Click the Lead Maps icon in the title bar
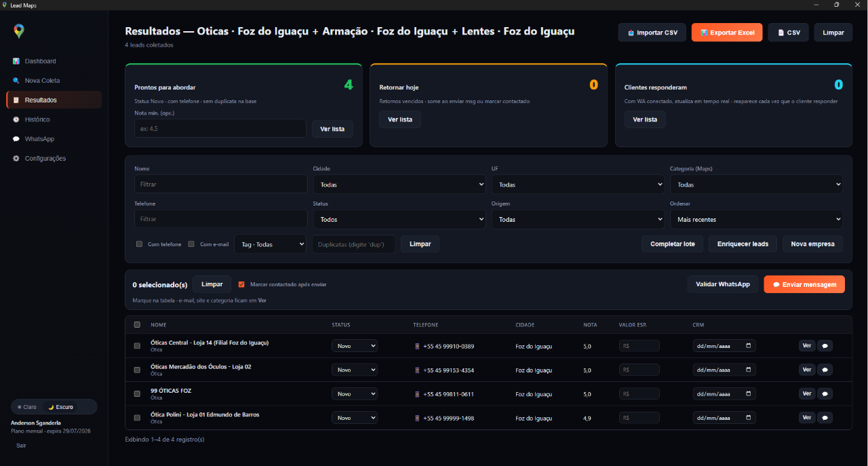Image resolution: width=868 pixels, height=466 pixels. [x=5, y=5]
